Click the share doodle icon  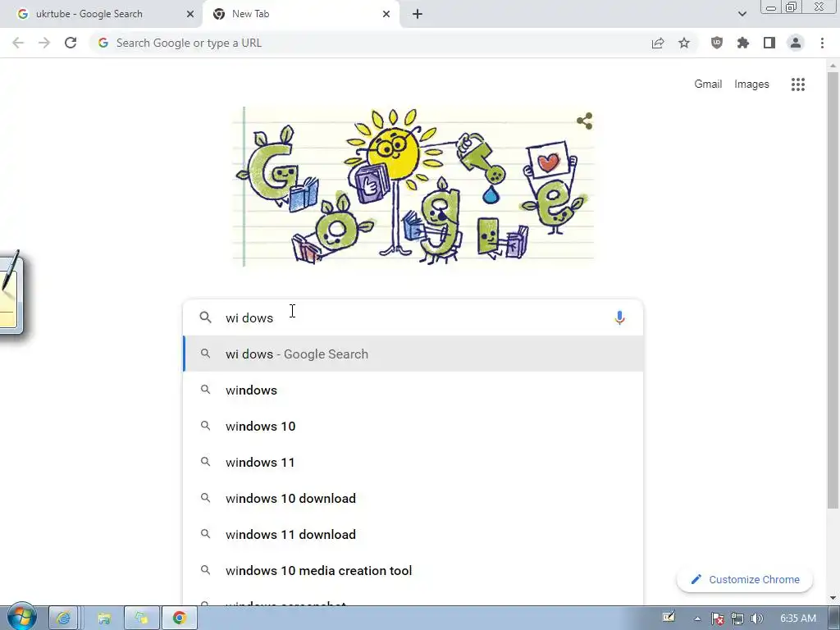click(584, 121)
